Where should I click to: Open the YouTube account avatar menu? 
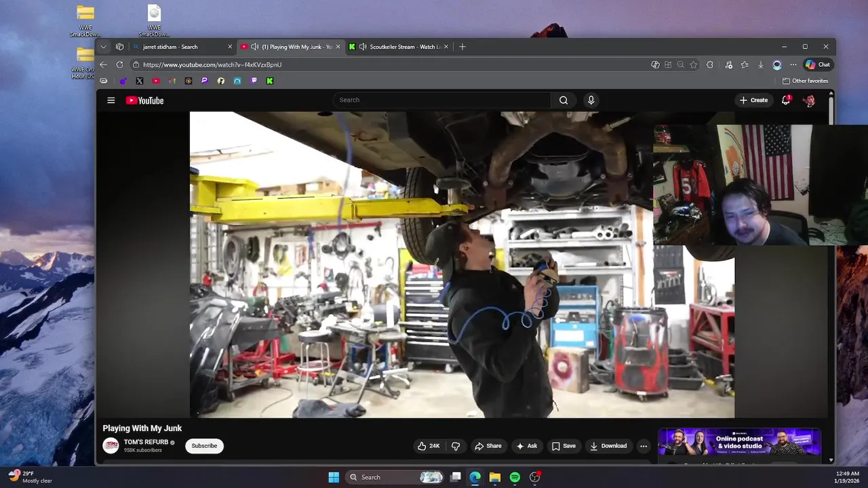(810, 100)
